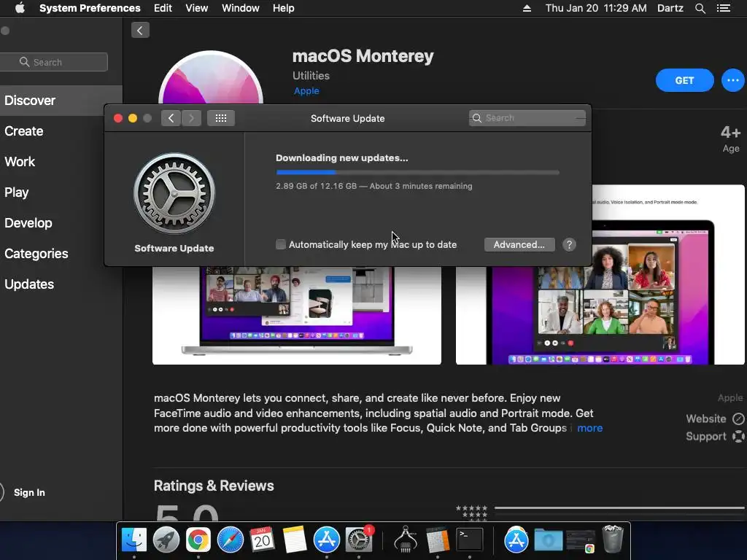
Task: Launch Safari from the dock
Action: click(230, 540)
